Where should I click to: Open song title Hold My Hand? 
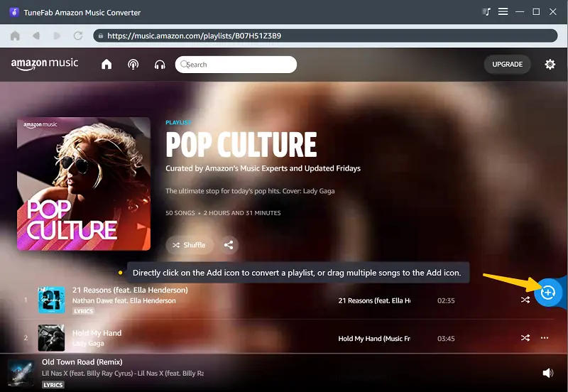(97, 333)
